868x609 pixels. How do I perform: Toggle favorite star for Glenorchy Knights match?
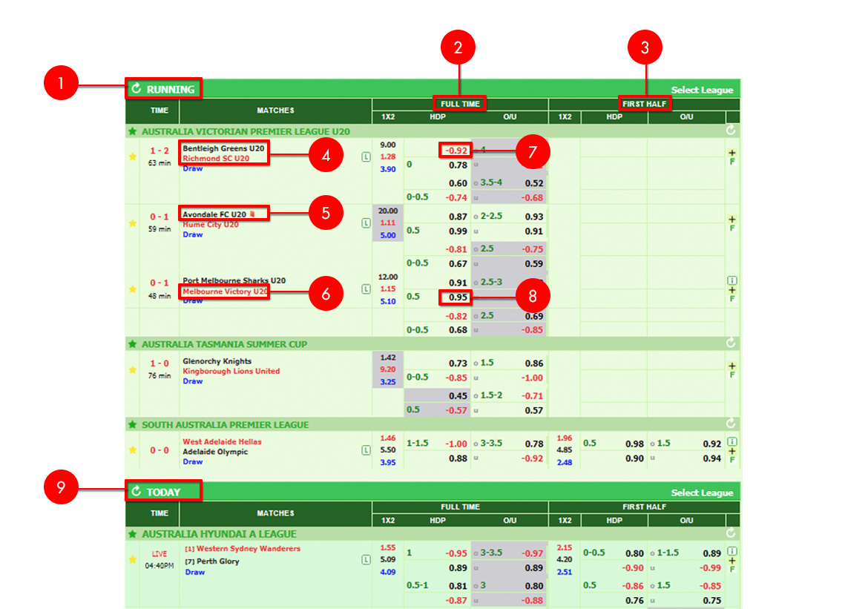tap(133, 369)
